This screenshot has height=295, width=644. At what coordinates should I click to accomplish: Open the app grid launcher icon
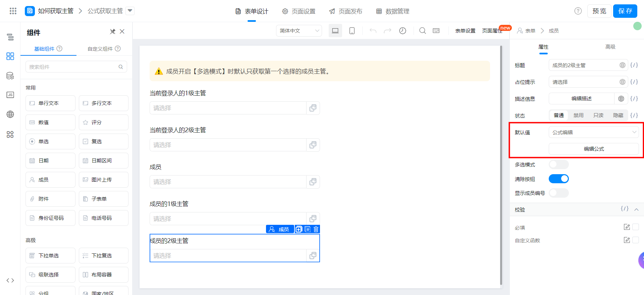coord(13,11)
